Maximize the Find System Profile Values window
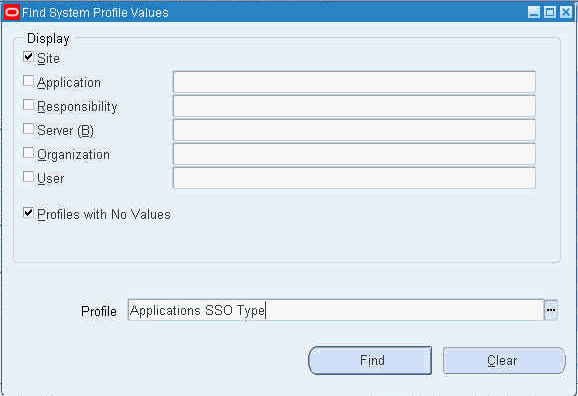 click(x=550, y=13)
